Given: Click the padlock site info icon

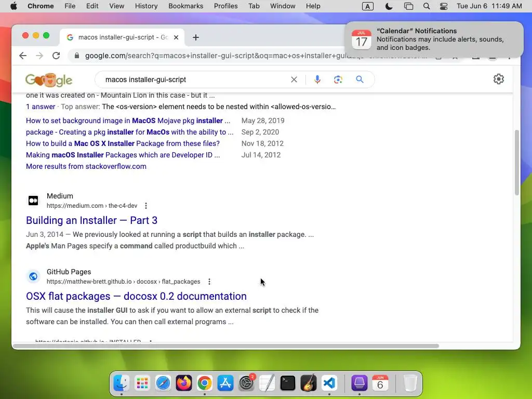Looking at the screenshot, I should (77, 56).
